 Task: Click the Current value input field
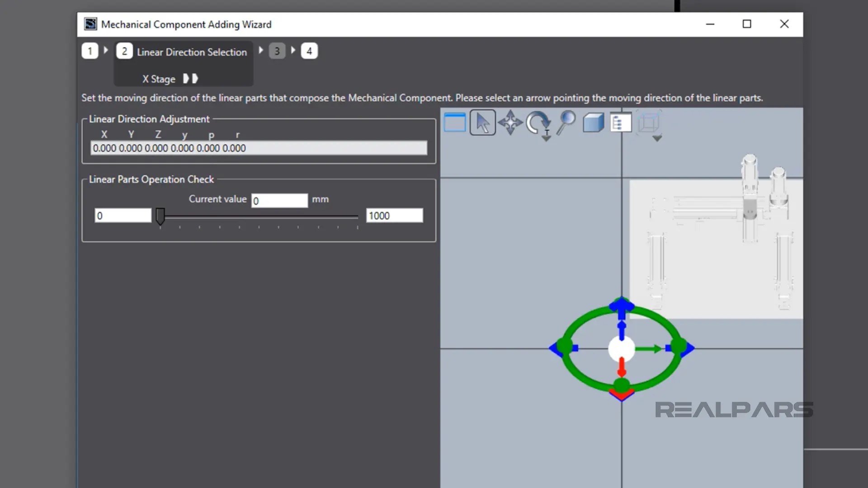tap(278, 199)
